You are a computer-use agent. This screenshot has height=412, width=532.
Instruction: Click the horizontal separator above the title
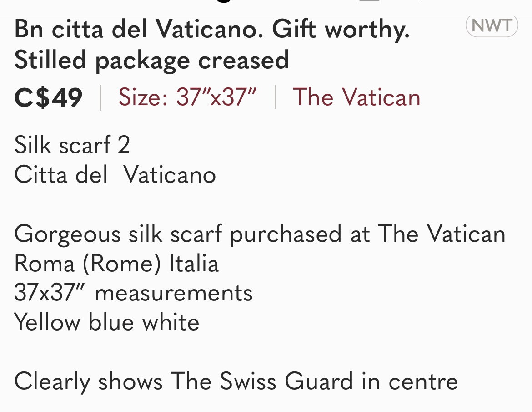(266, 16)
